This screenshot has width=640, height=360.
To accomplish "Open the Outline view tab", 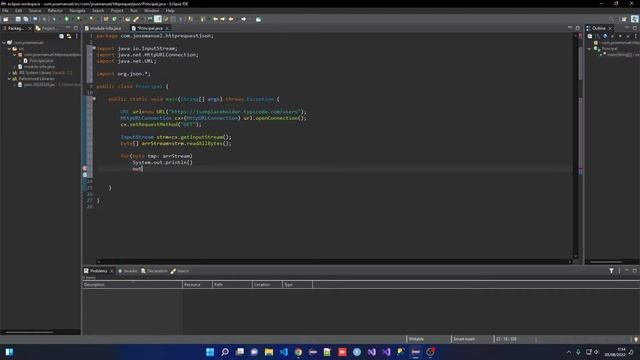I will coord(598,28).
